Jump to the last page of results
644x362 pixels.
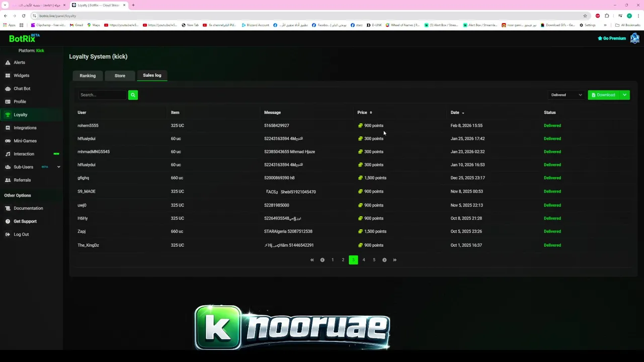coord(394,260)
